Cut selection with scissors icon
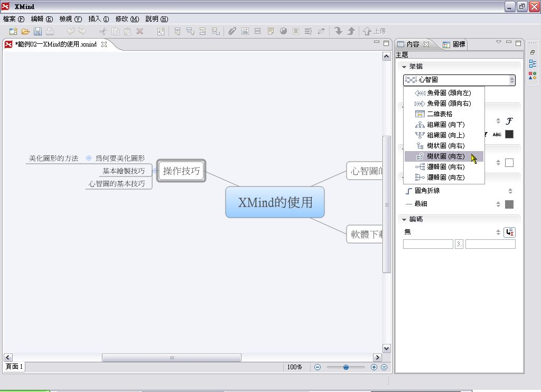 tap(103, 31)
